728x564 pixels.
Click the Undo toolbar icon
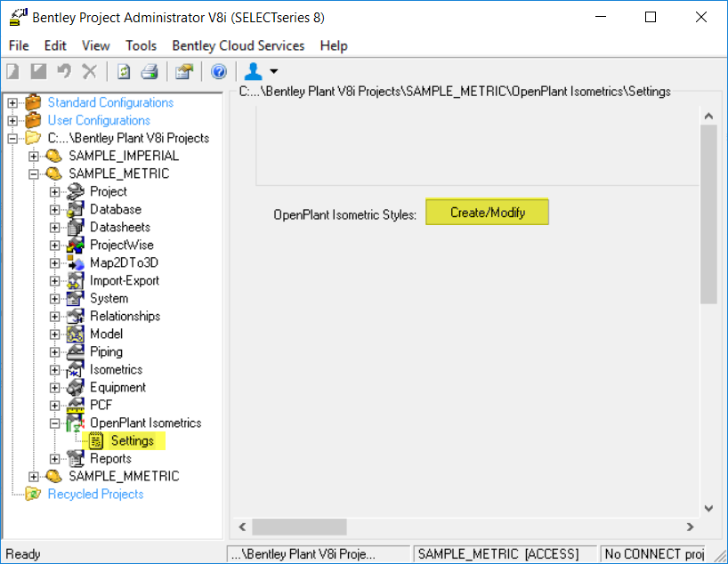64,71
